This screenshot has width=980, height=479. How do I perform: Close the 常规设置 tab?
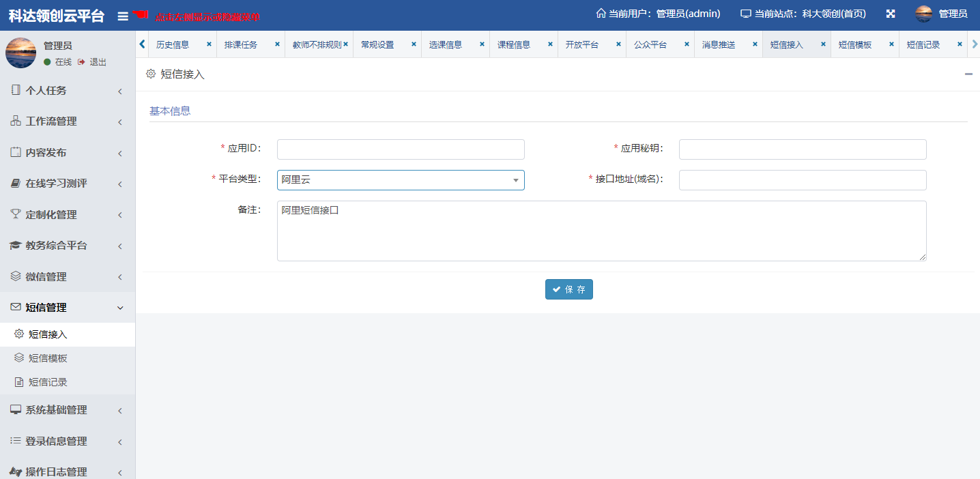414,44
